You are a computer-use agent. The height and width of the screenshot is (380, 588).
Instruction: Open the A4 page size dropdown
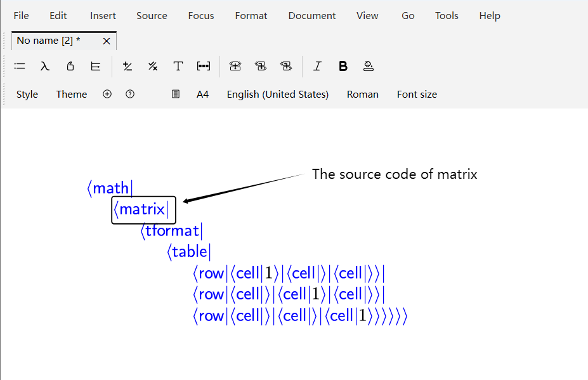[202, 94]
